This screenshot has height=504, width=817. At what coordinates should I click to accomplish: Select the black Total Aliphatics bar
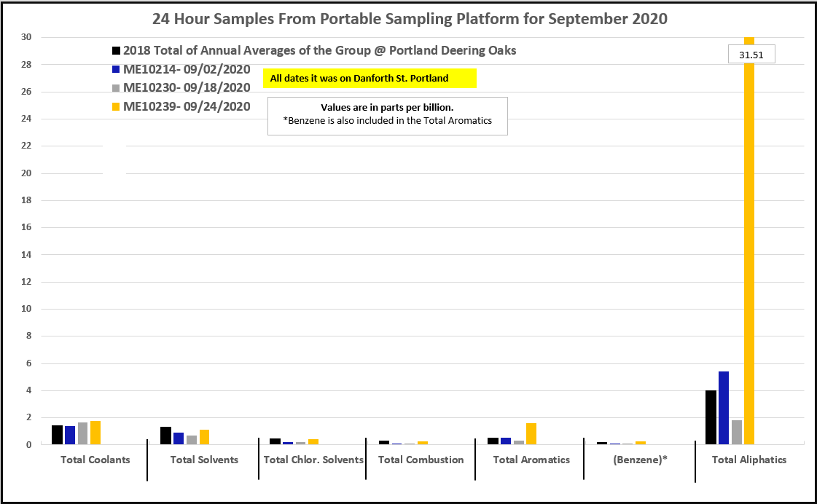(711, 417)
